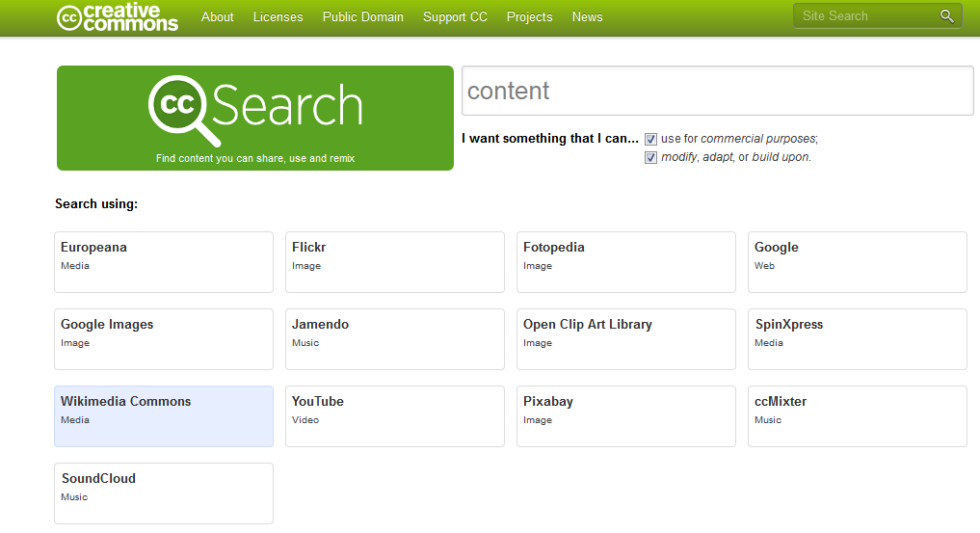The width and height of the screenshot is (980, 533).
Task: Toggle use for commercial purposes checkbox
Action: (x=650, y=140)
